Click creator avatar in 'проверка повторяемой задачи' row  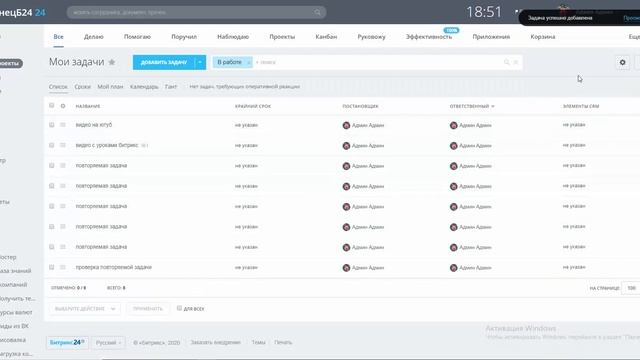tap(346, 268)
